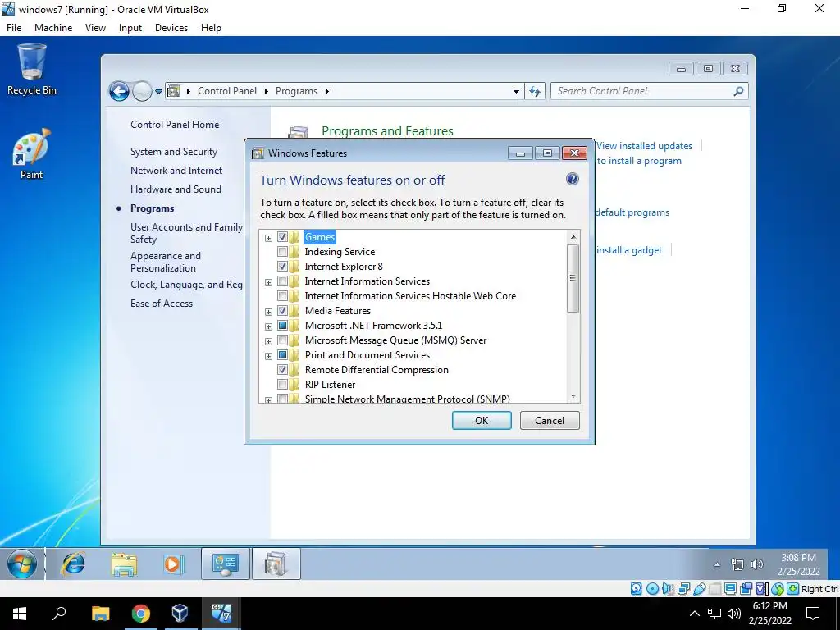Screen dimensions: 840x630
Task: Click the search magnifier in Control Panel
Action: pyautogui.click(x=739, y=91)
